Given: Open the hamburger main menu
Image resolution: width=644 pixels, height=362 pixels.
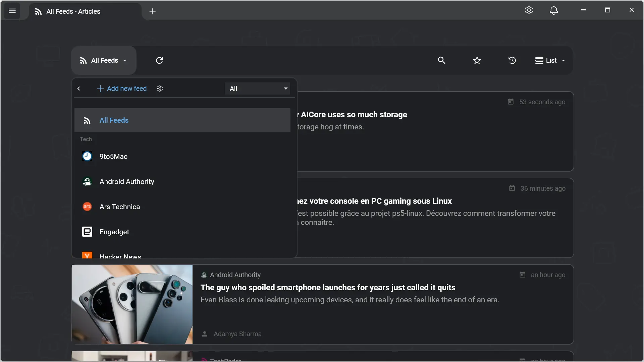Looking at the screenshot, I should point(12,11).
